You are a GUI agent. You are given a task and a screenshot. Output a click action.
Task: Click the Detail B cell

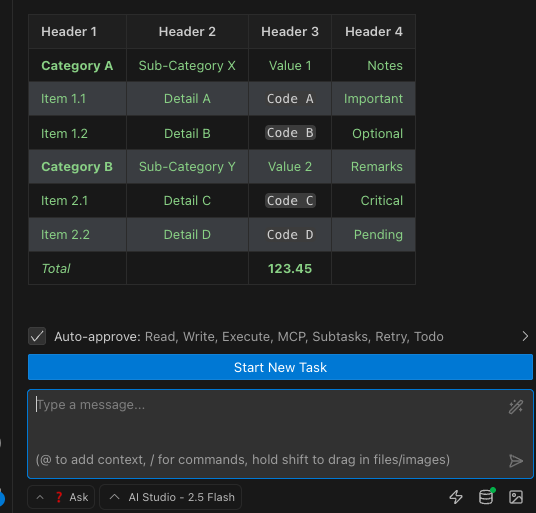pos(187,134)
